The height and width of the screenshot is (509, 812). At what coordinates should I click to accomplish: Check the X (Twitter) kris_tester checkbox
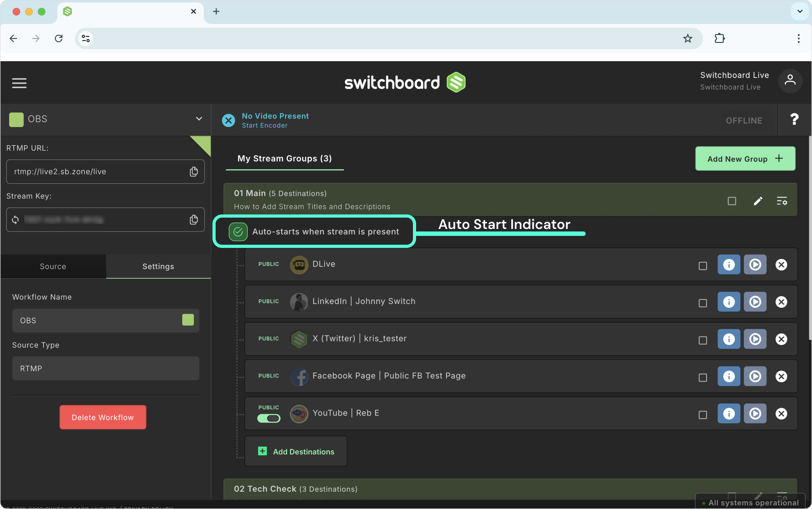(702, 340)
